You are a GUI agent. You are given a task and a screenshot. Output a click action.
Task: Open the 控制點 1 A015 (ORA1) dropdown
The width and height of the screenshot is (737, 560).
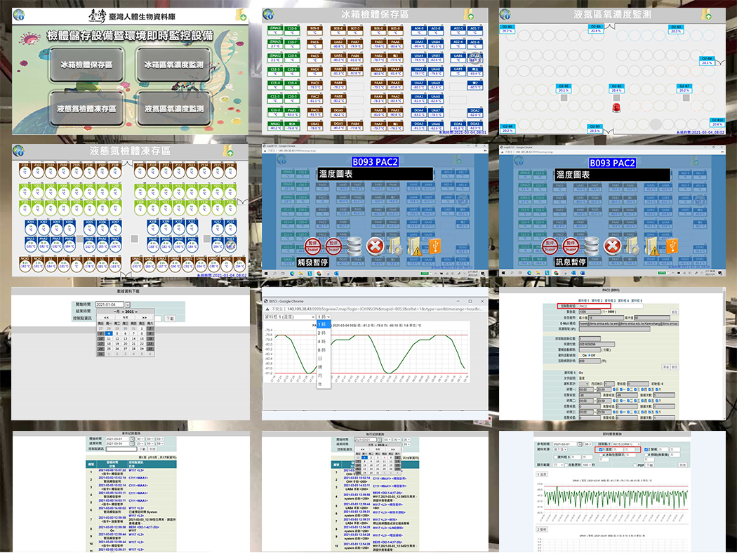point(626,444)
